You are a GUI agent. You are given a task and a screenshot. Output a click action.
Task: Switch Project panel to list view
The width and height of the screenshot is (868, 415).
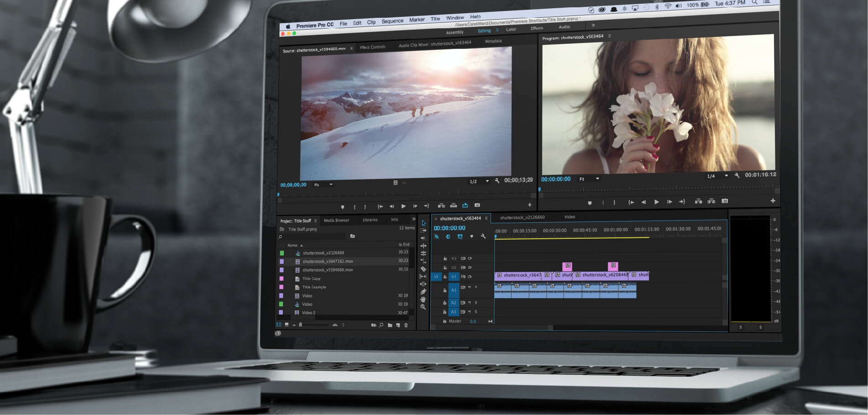click(279, 325)
